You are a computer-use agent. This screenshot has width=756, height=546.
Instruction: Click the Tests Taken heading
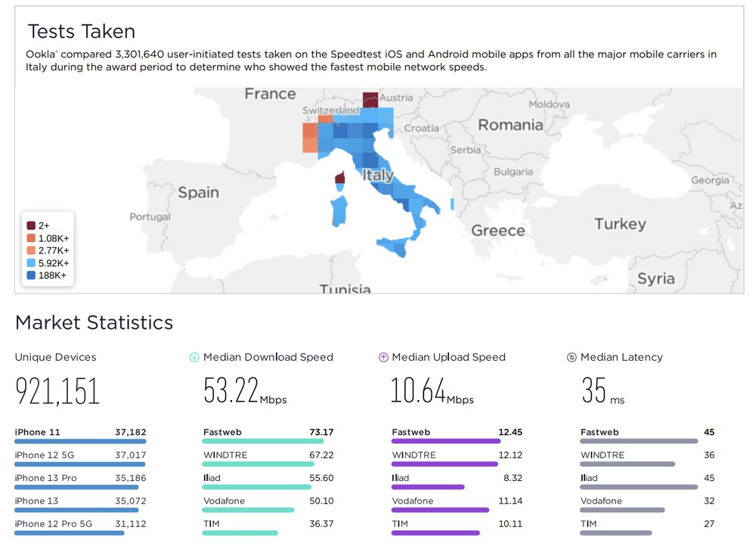coord(82,32)
